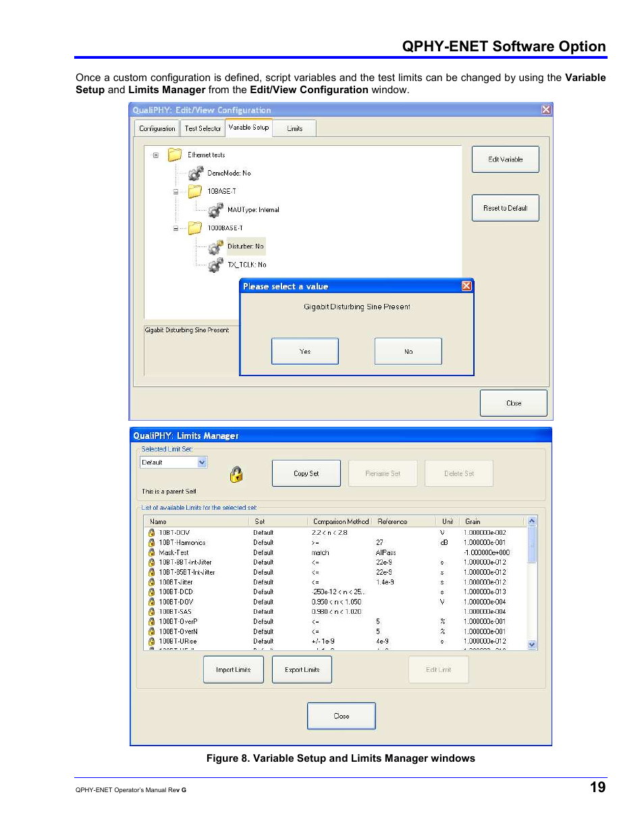Close the Edit/View Configuration window via Close button
This screenshot has width=644, height=834.
514,403
